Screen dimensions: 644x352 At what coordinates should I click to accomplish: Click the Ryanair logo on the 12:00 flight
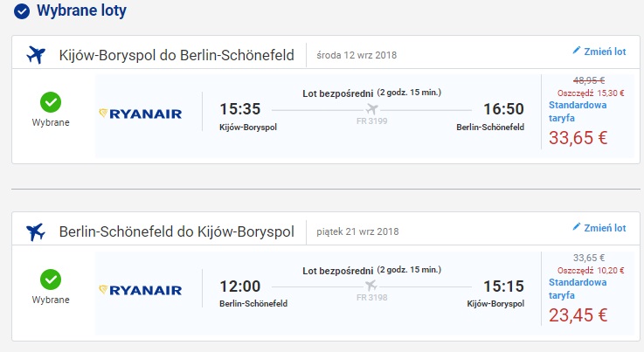pos(141,290)
